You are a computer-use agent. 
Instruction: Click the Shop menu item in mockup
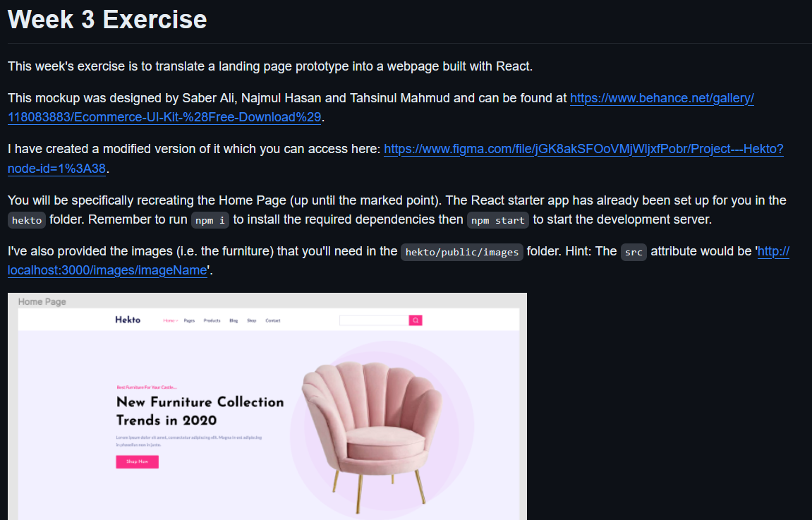tap(252, 320)
